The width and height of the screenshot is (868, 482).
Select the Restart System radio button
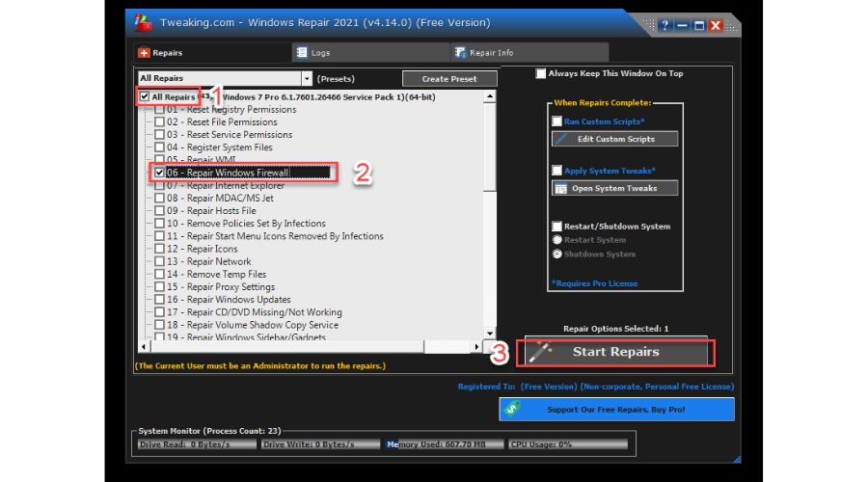[x=556, y=240]
